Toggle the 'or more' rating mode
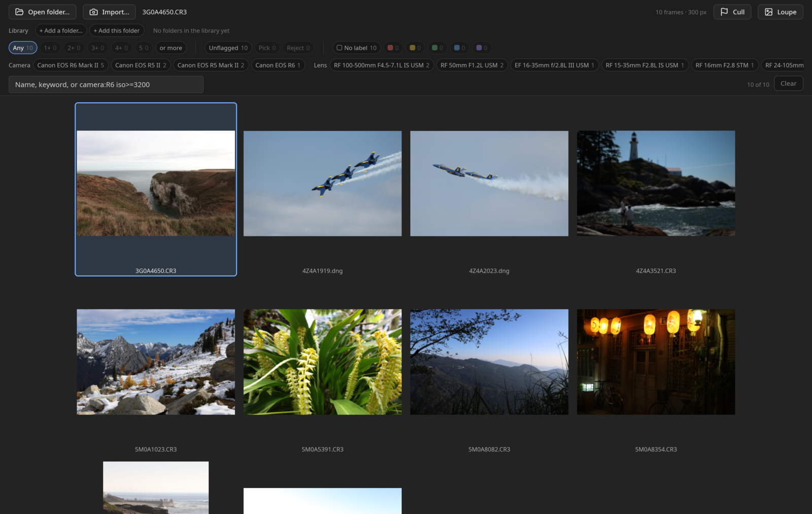This screenshot has height=514, width=812. point(171,48)
